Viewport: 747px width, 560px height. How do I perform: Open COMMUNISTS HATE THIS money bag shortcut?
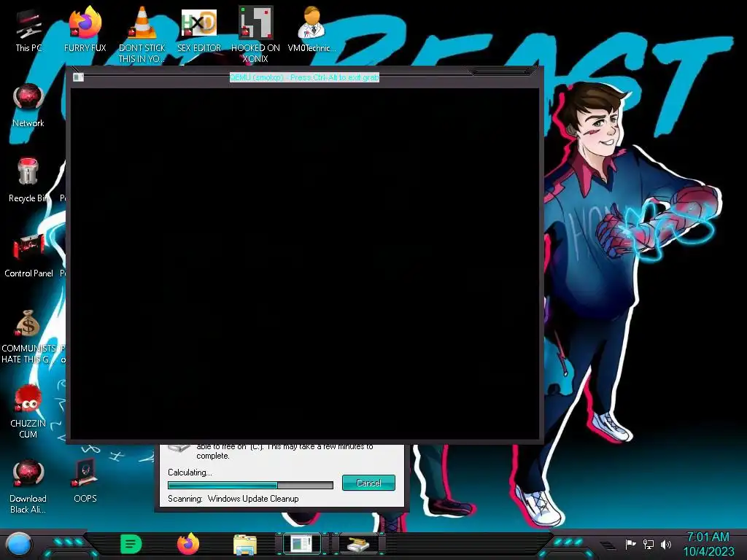coord(28,337)
